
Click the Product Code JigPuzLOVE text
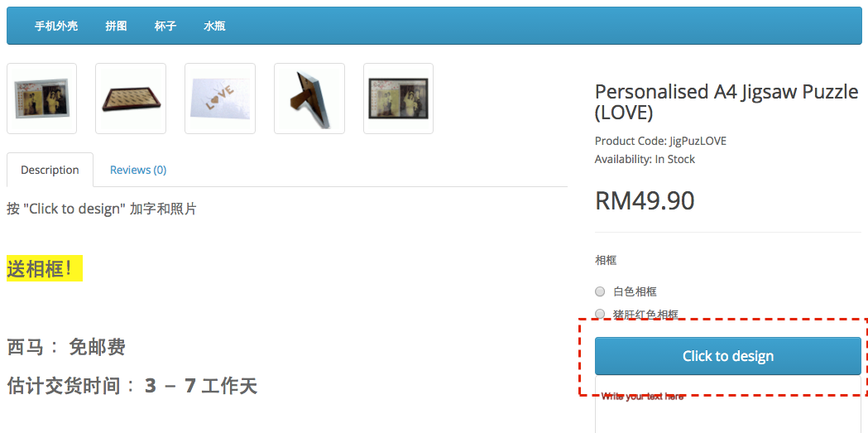(x=660, y=142)
